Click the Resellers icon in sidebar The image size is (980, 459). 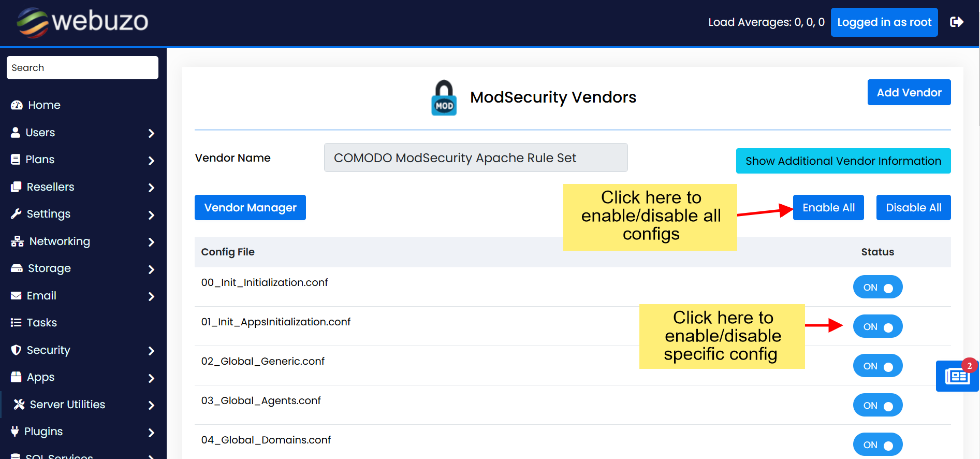[x=16, y=187]
